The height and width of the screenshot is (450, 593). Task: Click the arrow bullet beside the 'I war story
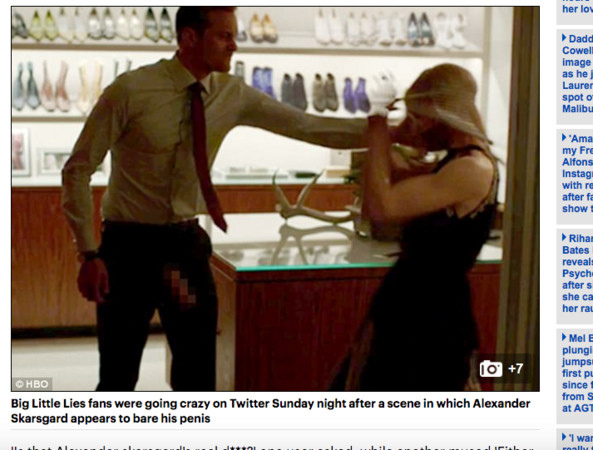[x=564, y=437]
